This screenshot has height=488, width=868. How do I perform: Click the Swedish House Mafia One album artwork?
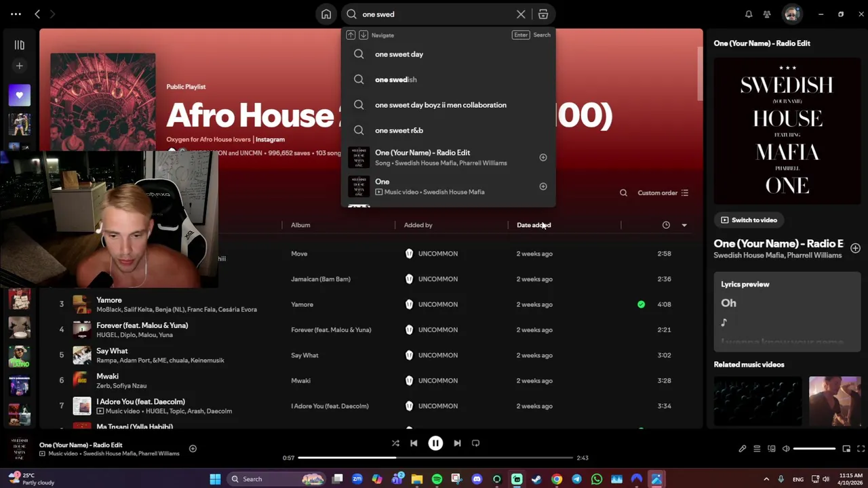coord(787,131)
